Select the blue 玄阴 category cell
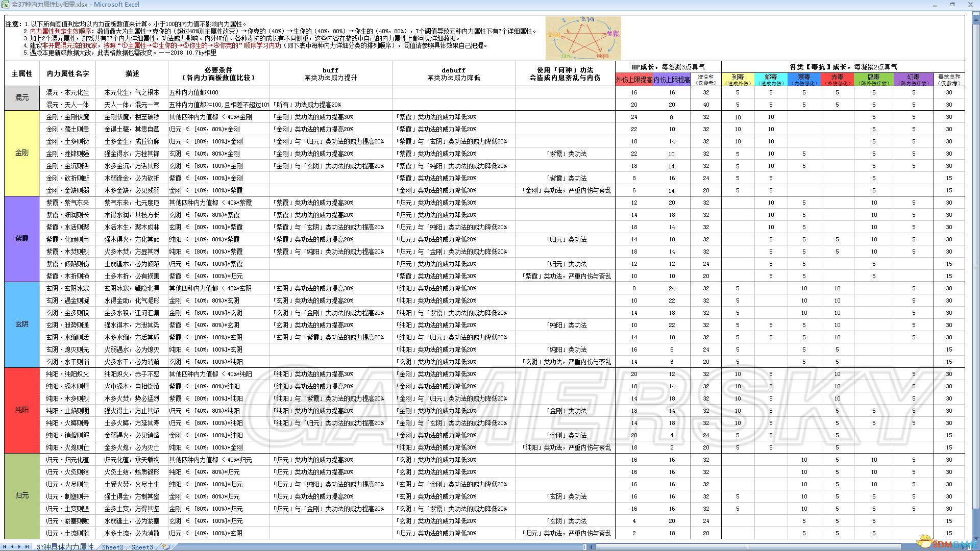The width and height of the screenshot is (980, 551). point(22,325)
